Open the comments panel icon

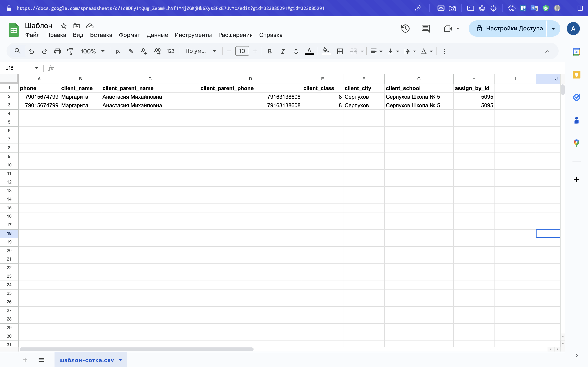425,29
